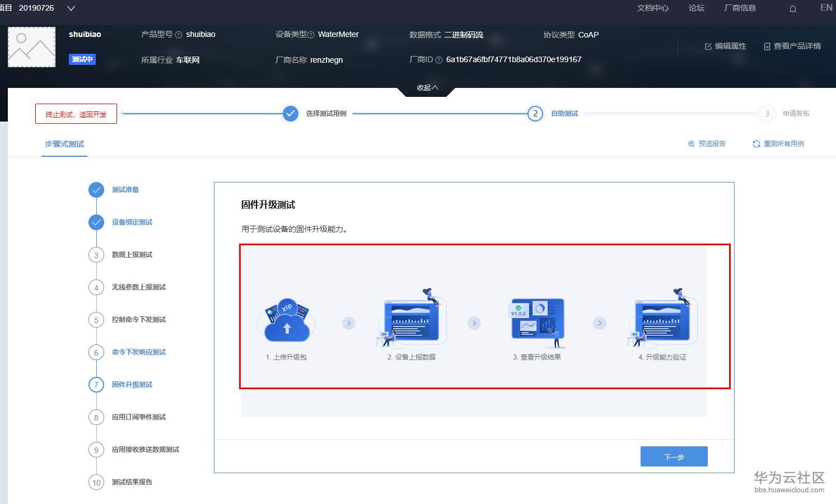Select step 7 circle 固件升级测试
This screenshot has width=836, height=504.
(x=96, y=385)
